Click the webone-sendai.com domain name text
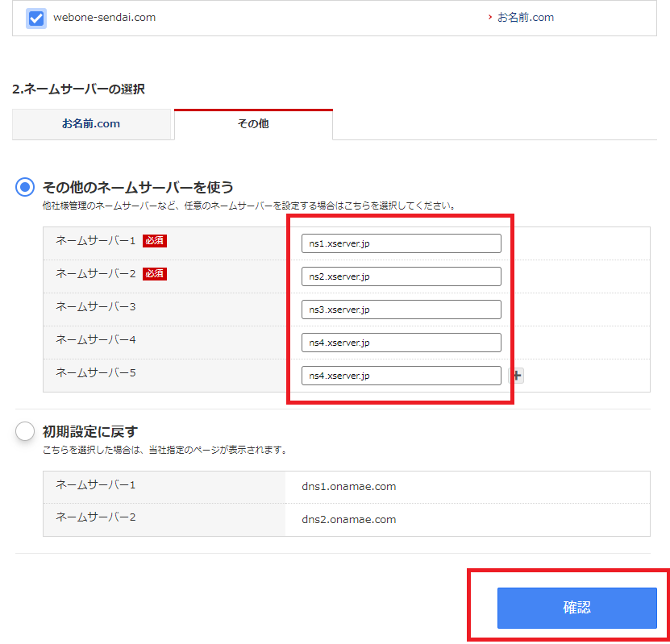The width and height of the screenshot is (670, 644). coord(104,18)
